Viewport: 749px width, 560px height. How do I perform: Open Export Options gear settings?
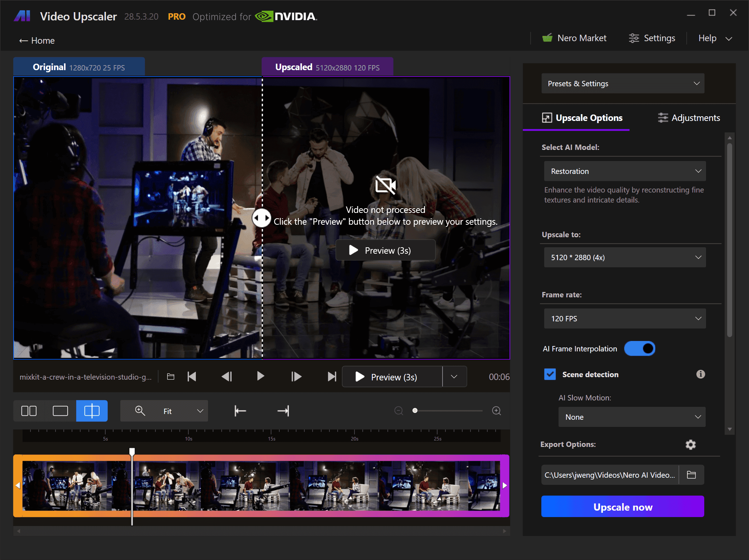click(x=691, y=444)
